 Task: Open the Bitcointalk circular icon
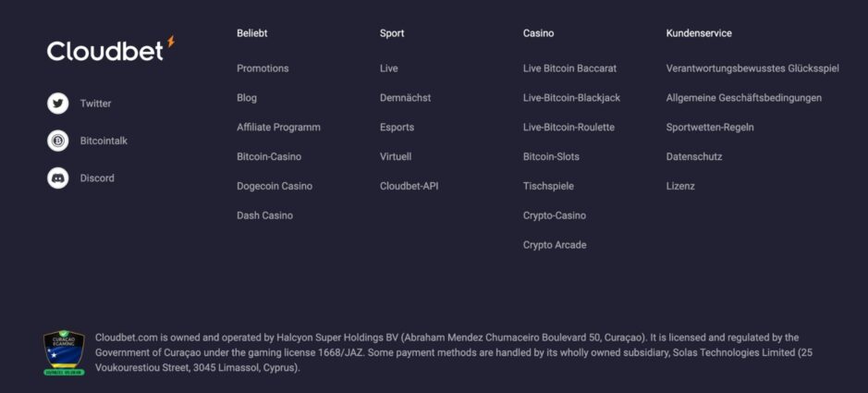tap(57, 141)
